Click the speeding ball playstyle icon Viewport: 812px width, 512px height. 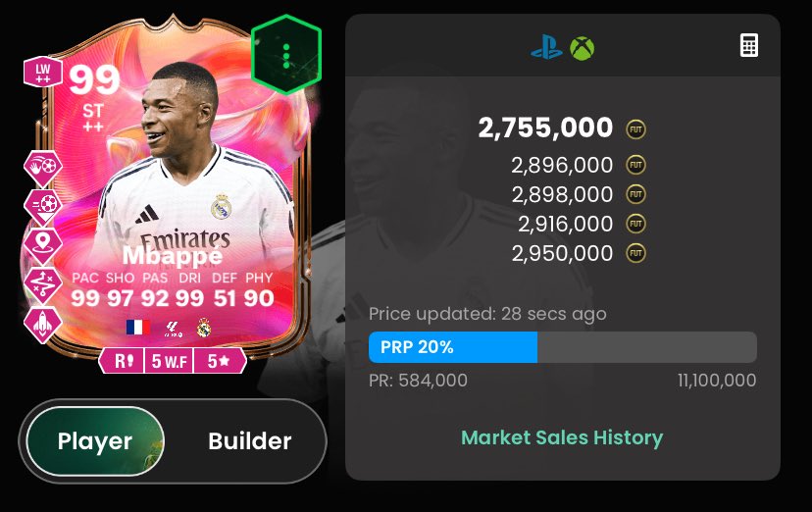point(43,207)
